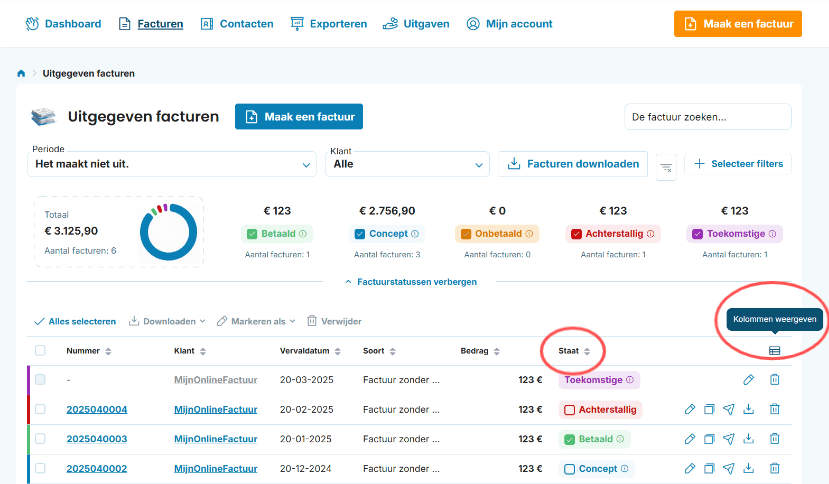Screen dimensions: 829x484
Task: Duplicate invoice 2025040004 with copy icon
Action: coord(709,409)
